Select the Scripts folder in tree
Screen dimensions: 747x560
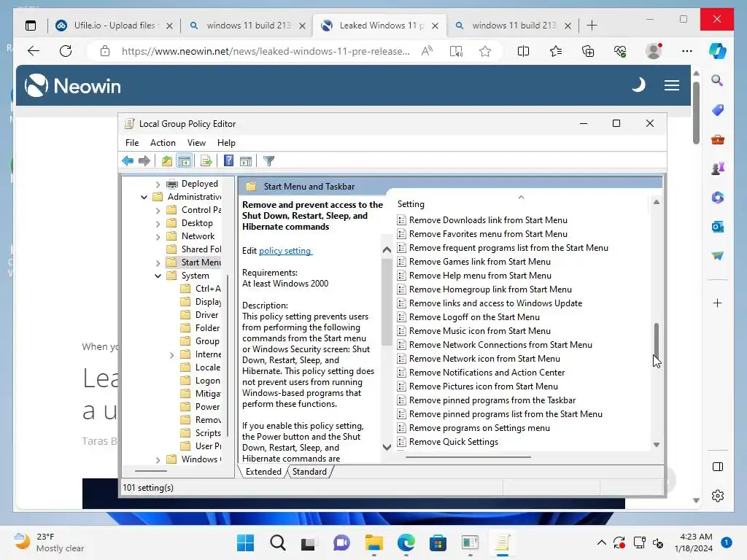tap(208, 433)
